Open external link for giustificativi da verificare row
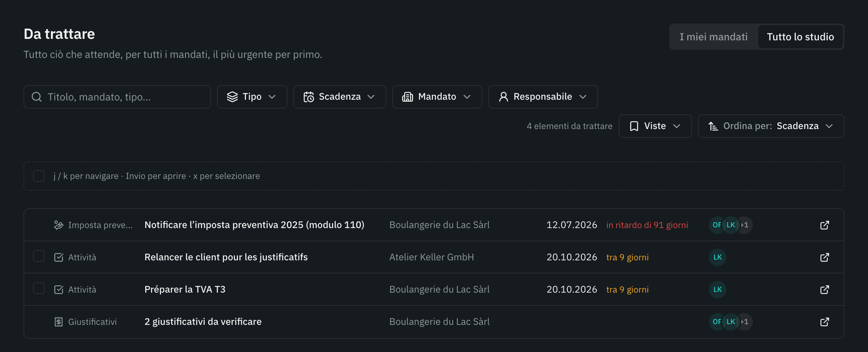868x352 pixels. click(x=824, y=322)
